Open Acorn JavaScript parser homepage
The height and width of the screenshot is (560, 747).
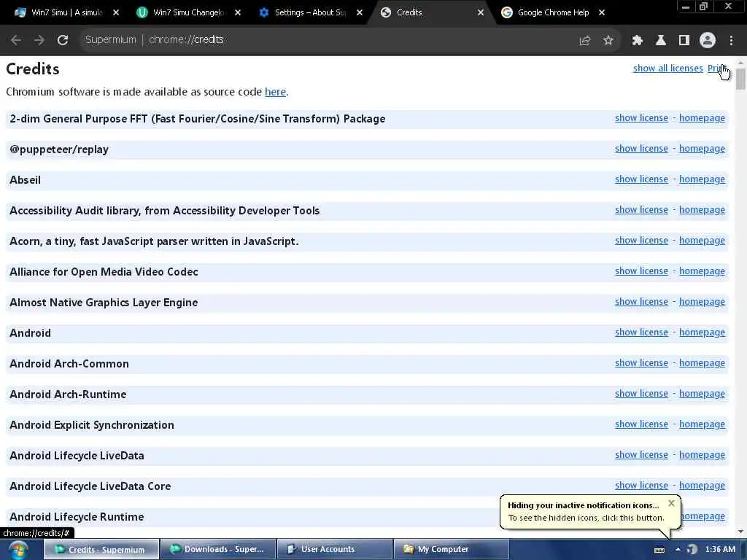(x=702, y=241)
